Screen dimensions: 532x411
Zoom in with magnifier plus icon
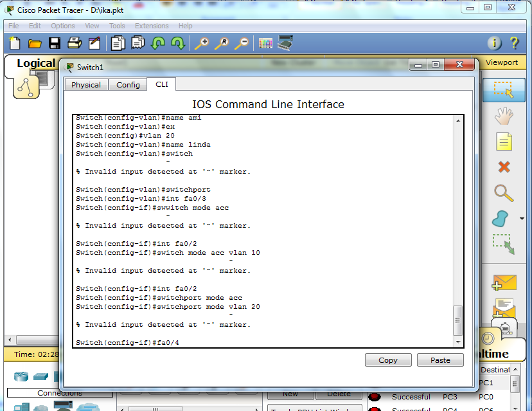click(x=202, y=44)
